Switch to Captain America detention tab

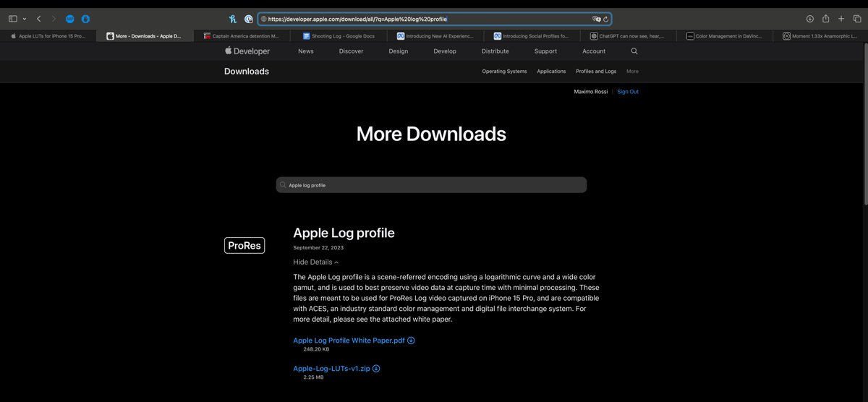coord(242,35)
